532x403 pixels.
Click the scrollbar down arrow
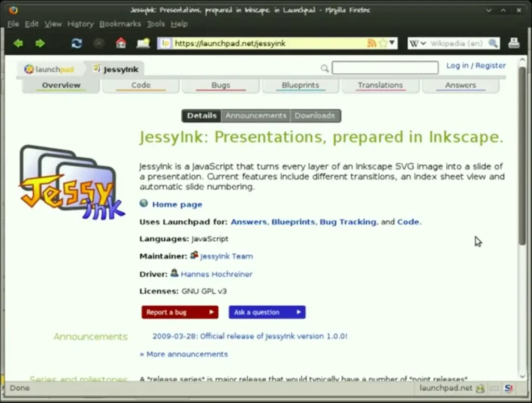pos(522,376)
